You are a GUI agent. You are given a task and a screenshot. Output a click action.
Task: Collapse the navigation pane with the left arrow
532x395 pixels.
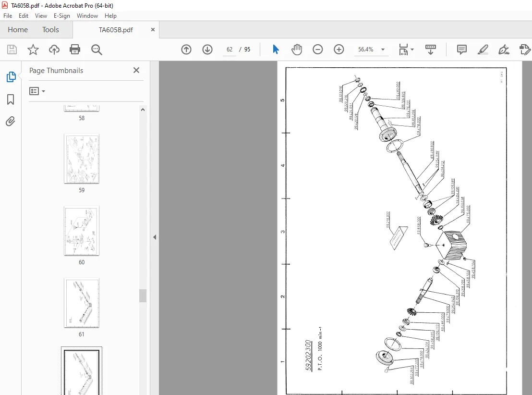(155, 237)
